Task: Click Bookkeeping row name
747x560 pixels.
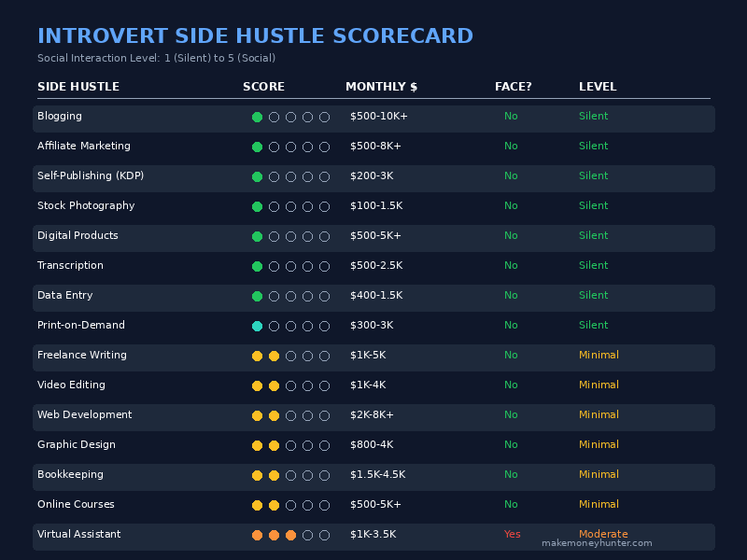Action: [x=70, y=475]
